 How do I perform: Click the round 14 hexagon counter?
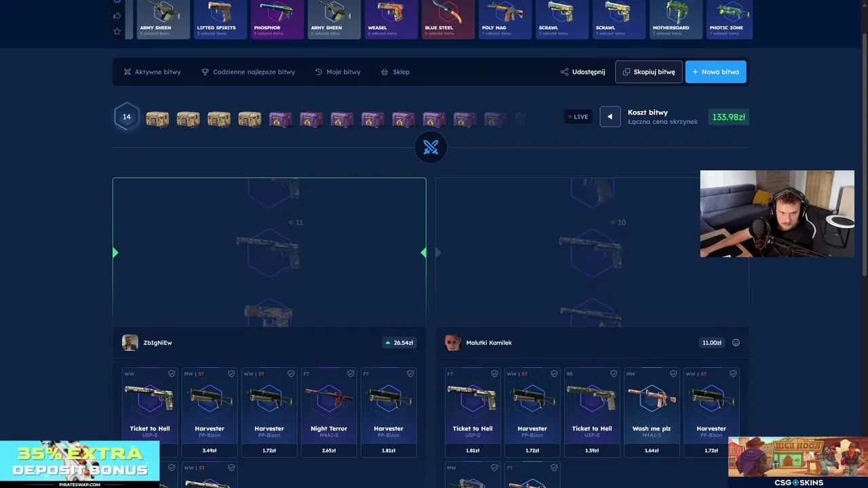pos(126,117)
